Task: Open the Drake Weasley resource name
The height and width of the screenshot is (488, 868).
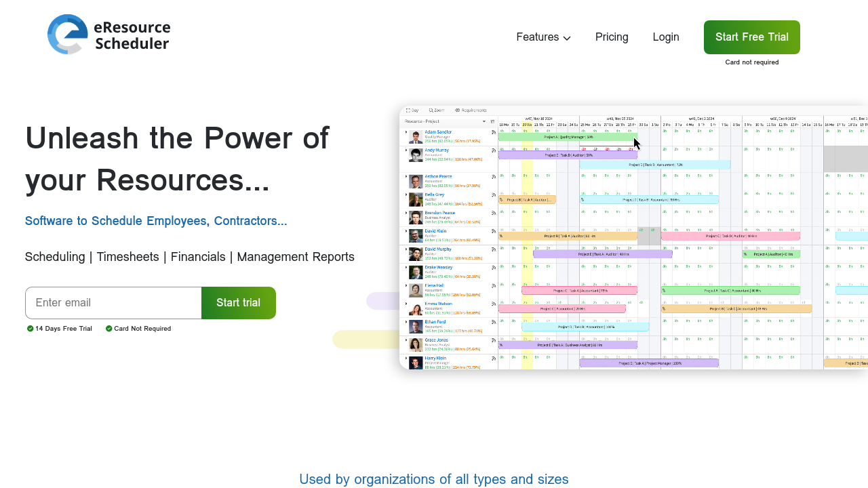Action: pyautogui.click(x=439, y=267)
